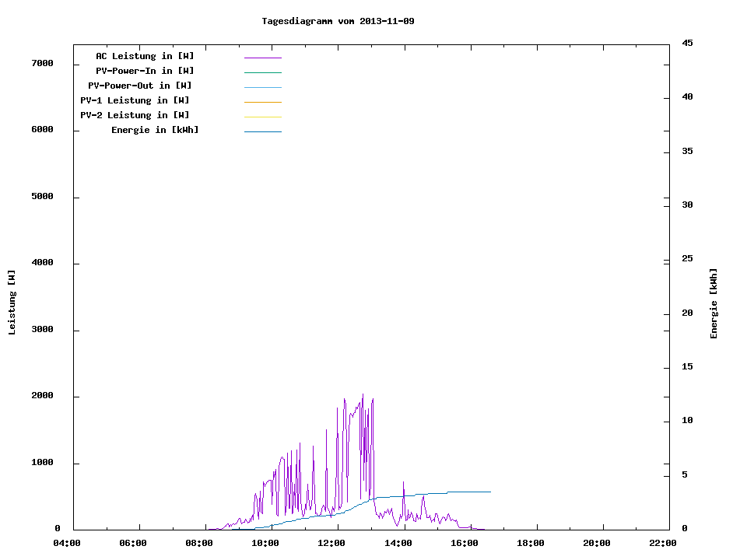Click the PV-Power-Out legend label
This screenshot has height=560, width=747.
click(x=140, y=86)
